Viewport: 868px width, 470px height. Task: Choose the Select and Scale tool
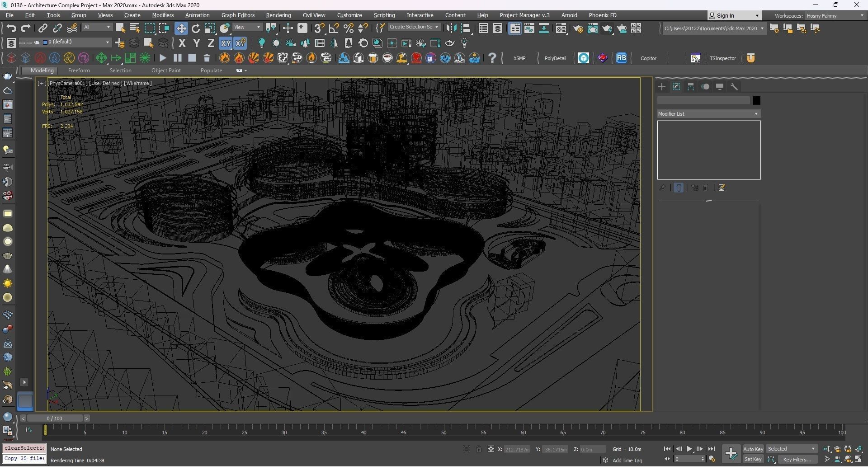pyautogui.click(x=210, y=28)
